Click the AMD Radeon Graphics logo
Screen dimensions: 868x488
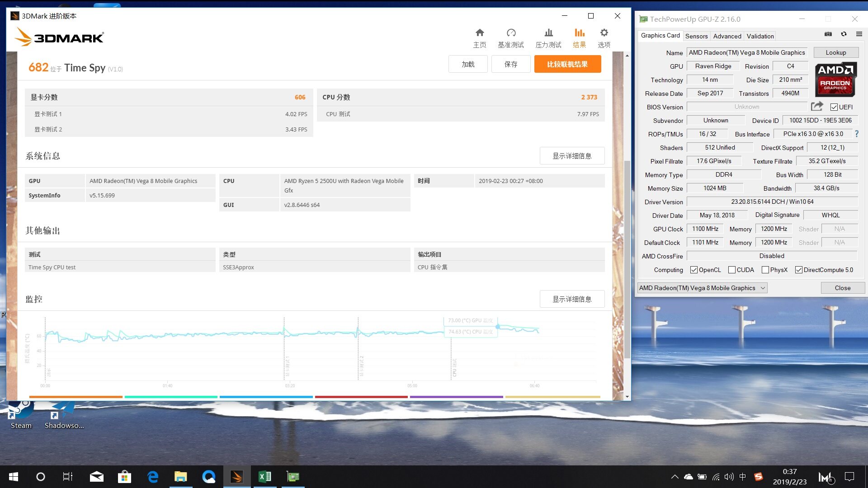tap(835, 80)
